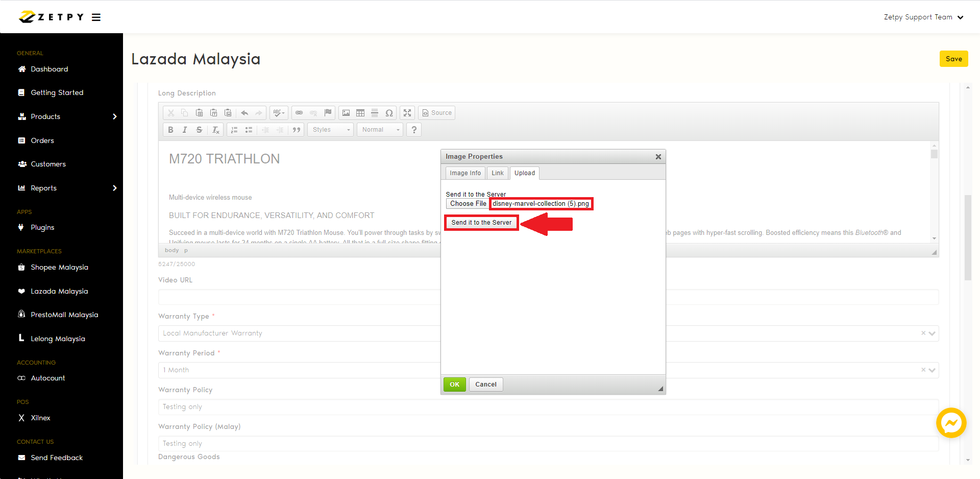Click the yellow Save button

click(x=953, y=59)
